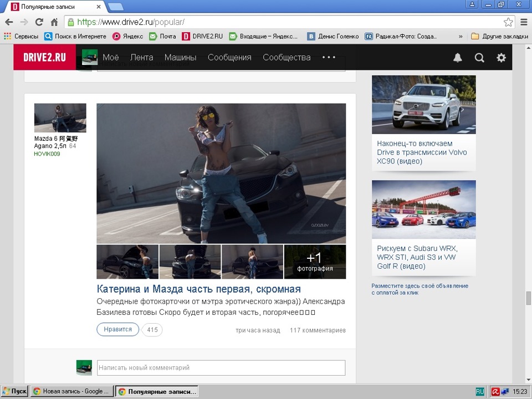Open Наконец-то включаем Drive Volvo link
The height and width of the screenshot is (399, 532).
tap(422, 152)
